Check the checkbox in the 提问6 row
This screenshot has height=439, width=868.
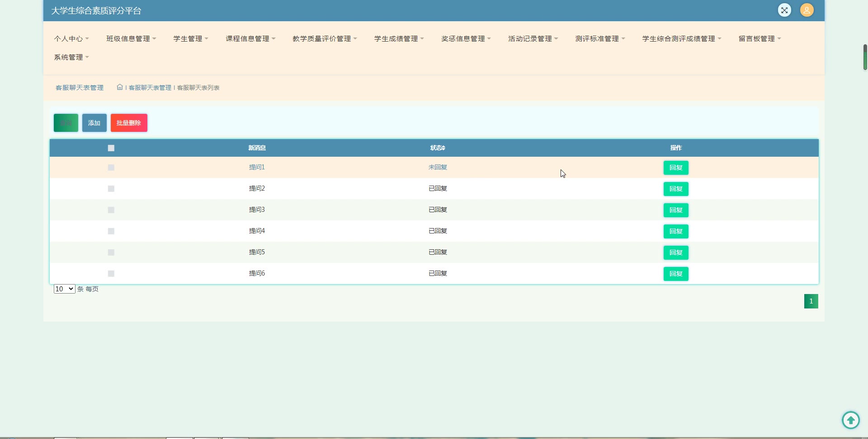click(x=111, y=274)
